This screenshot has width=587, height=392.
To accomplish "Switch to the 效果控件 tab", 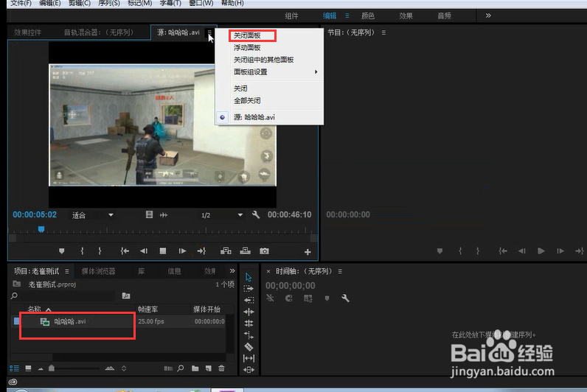I will (28, 32).
